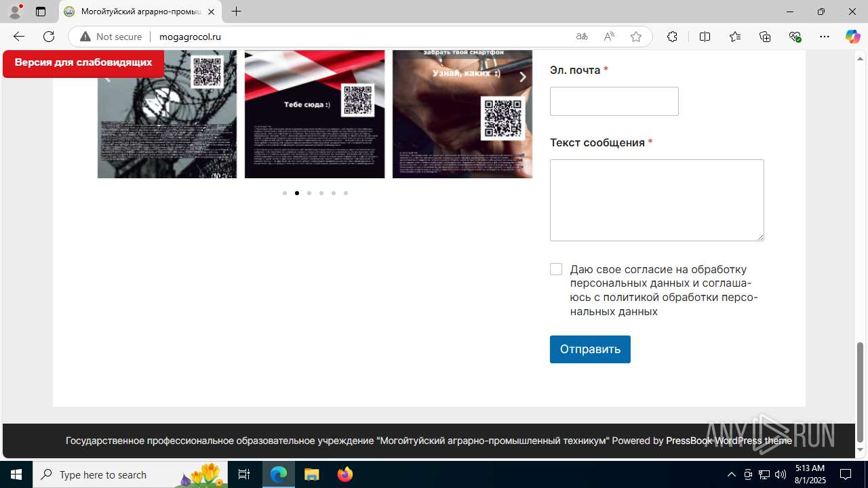Open Task View on taskbar
Image resolution: width=868 pixels, height=488 pixels.
244,474
